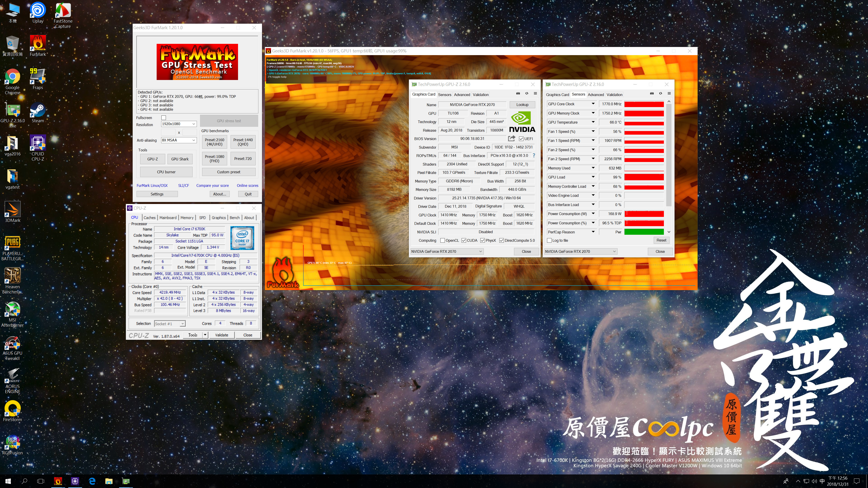Open the Socket #1 selection dropdown in CPU-Z

pos(170,324)
